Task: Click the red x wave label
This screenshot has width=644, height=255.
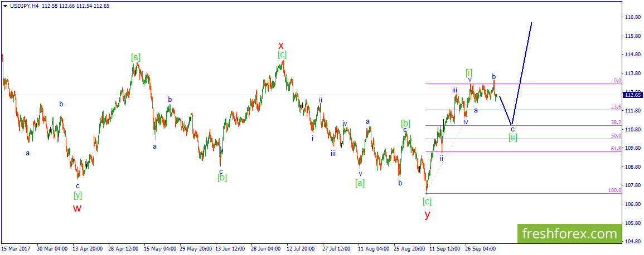Action: point(281,45)
